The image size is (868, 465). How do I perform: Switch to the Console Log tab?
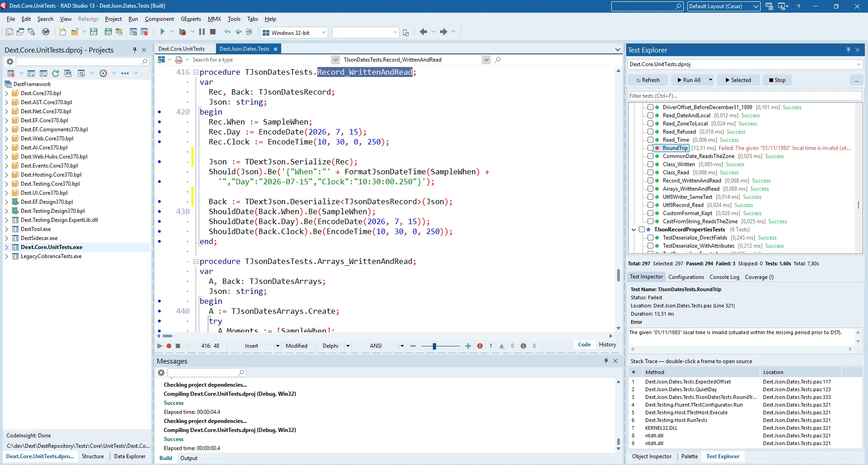(x=724, y=277)
